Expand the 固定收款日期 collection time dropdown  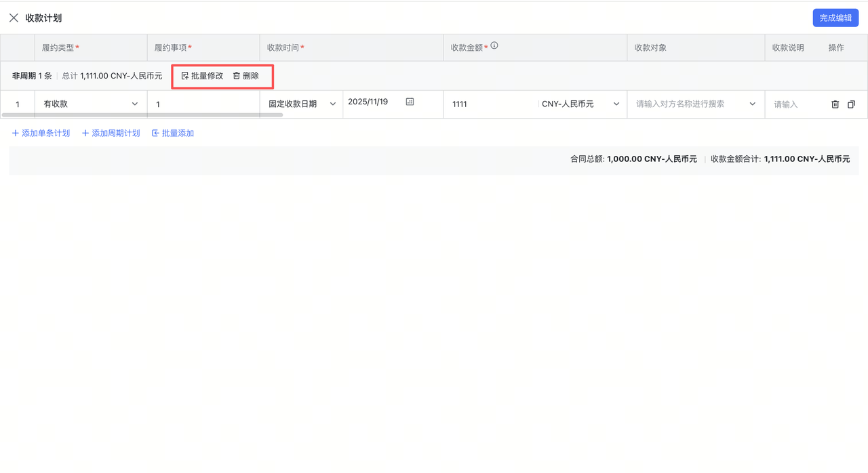point(332,104)
